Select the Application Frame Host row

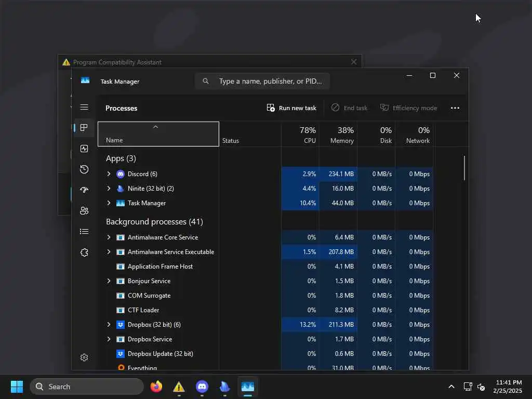click(265, 267)
